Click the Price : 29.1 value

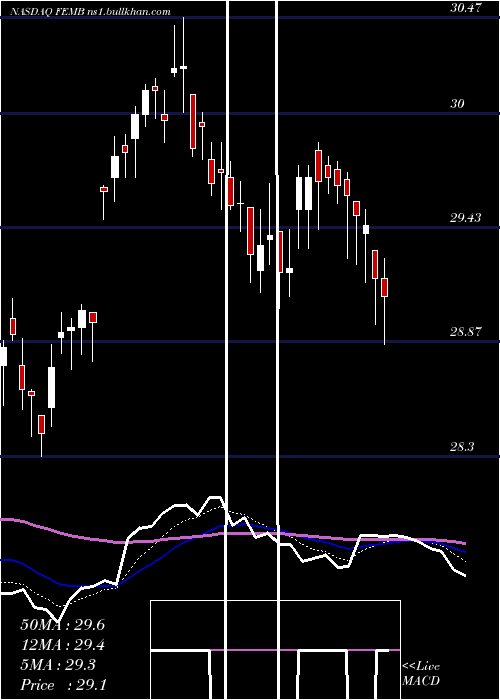[63, 685]
